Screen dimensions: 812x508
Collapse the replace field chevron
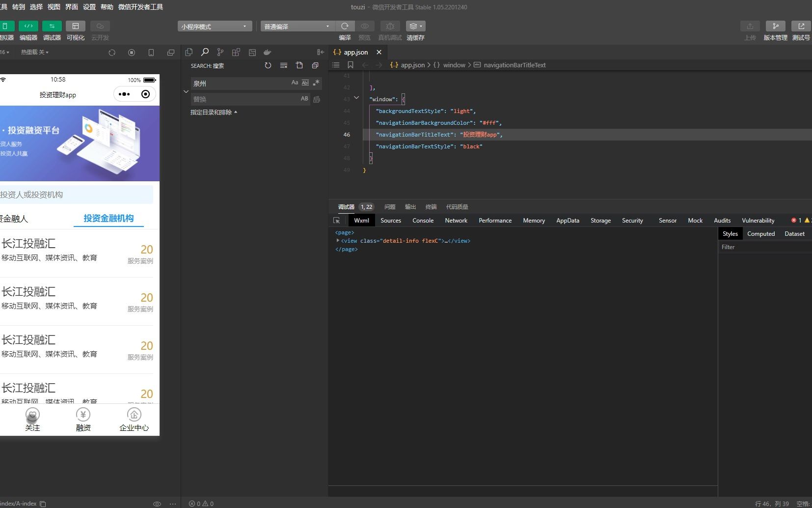(186, 91)
